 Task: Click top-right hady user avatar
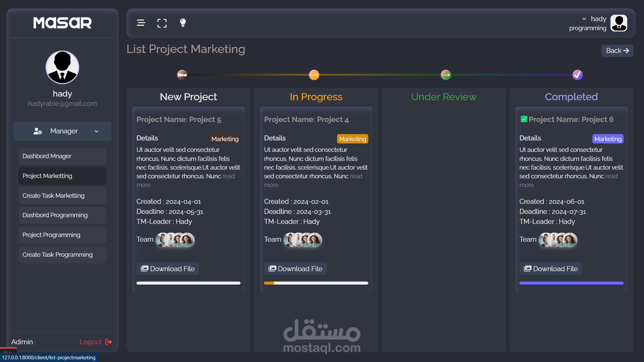(x=619, y=23)
